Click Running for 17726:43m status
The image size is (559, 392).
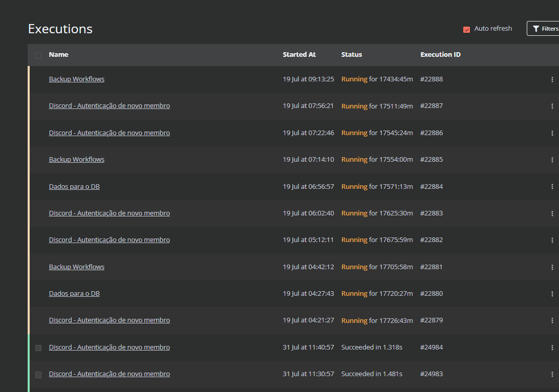point(377,320)
